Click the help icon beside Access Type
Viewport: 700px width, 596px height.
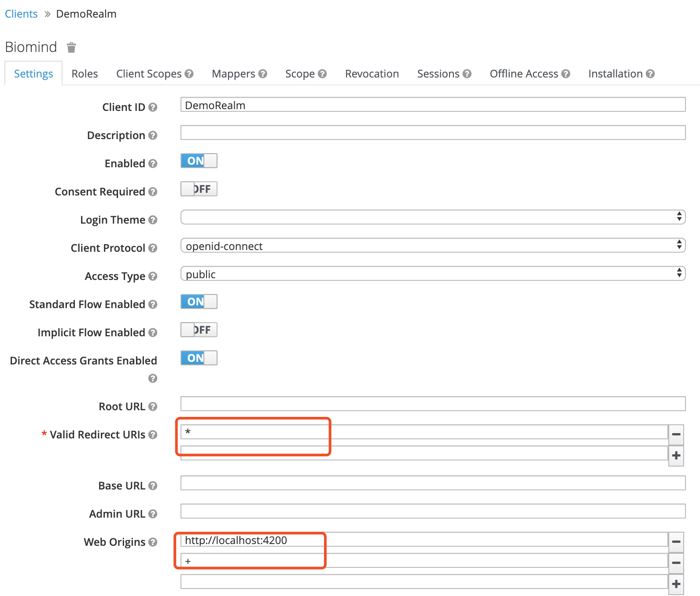pyautogui.click(x=153, y=276)
